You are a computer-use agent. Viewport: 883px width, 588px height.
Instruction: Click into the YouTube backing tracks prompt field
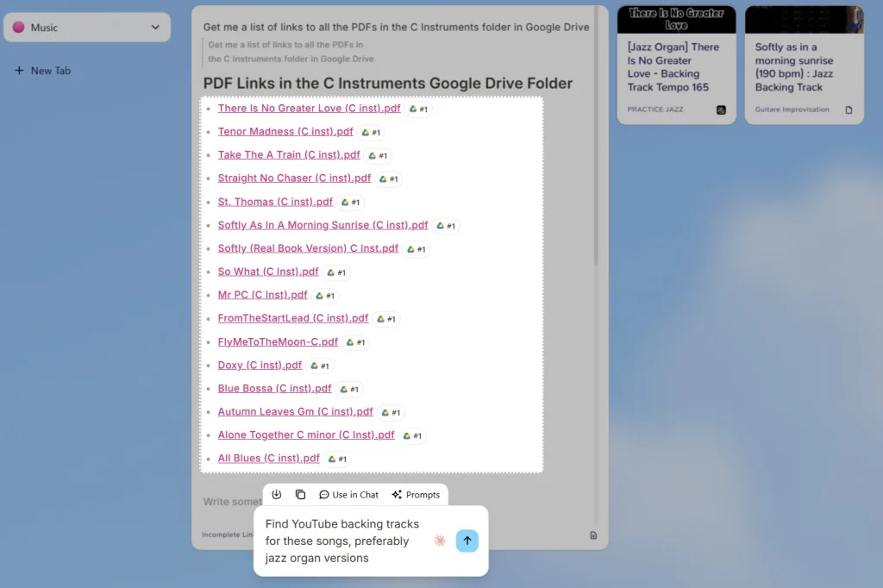[x=342, y=541]
